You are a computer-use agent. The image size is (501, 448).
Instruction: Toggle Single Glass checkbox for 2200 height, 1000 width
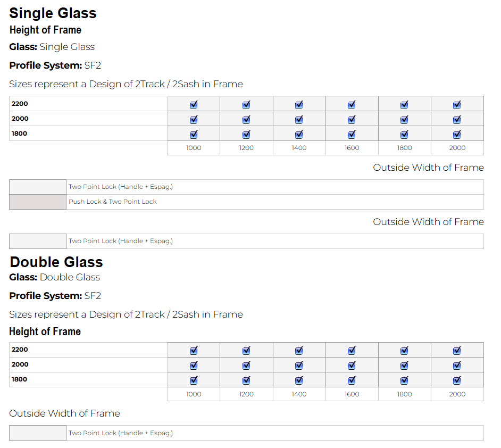[194, 105]
